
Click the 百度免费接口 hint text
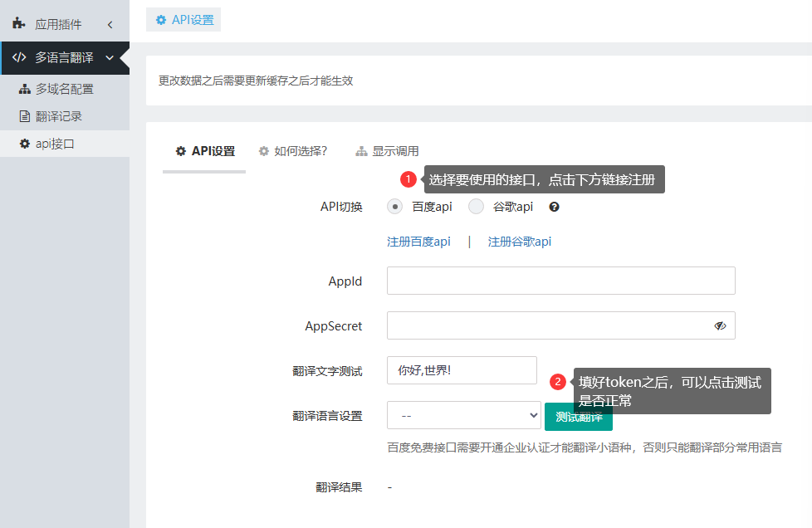tap(585, 447)
